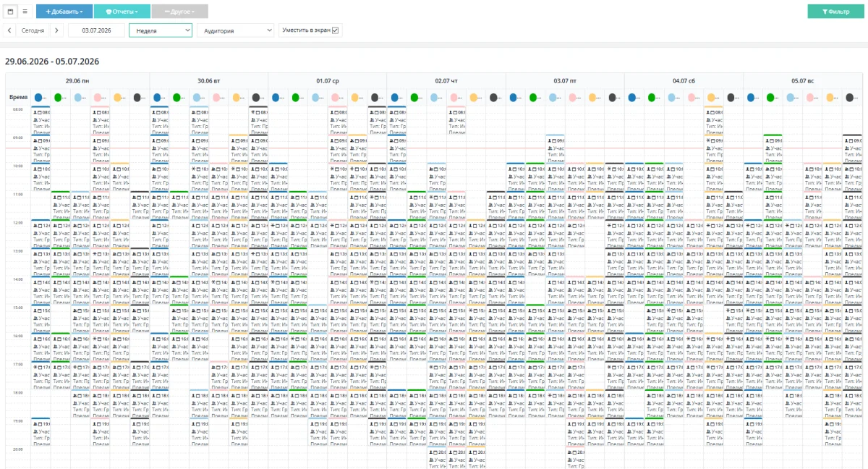868x469 pixels.
Task: Expand the Добавить menu
Action: [64, 12]
